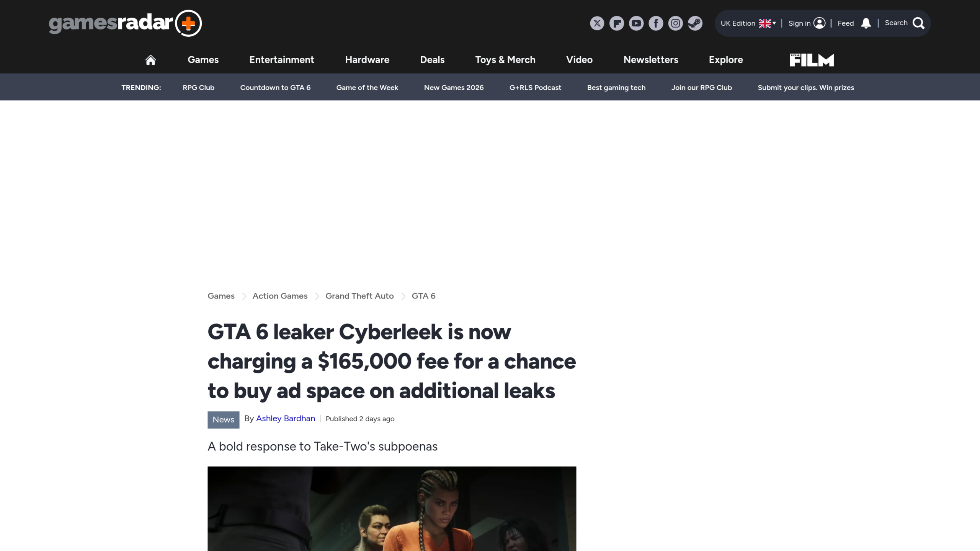Open the GamesRadar+ logo homepage link
Screen dimensions: 980x551
coord(125,23)
